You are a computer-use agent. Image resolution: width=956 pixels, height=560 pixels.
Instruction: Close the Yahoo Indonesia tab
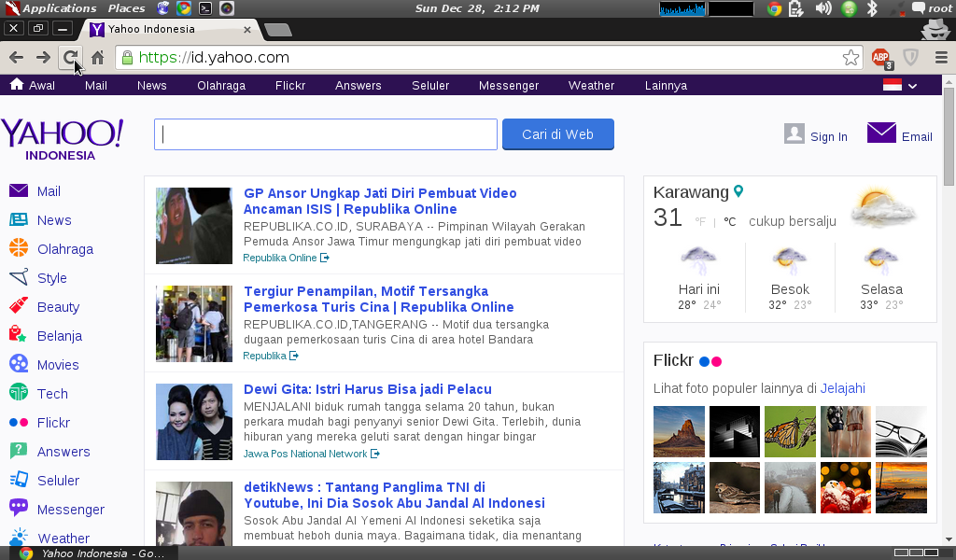coord(246,29)
